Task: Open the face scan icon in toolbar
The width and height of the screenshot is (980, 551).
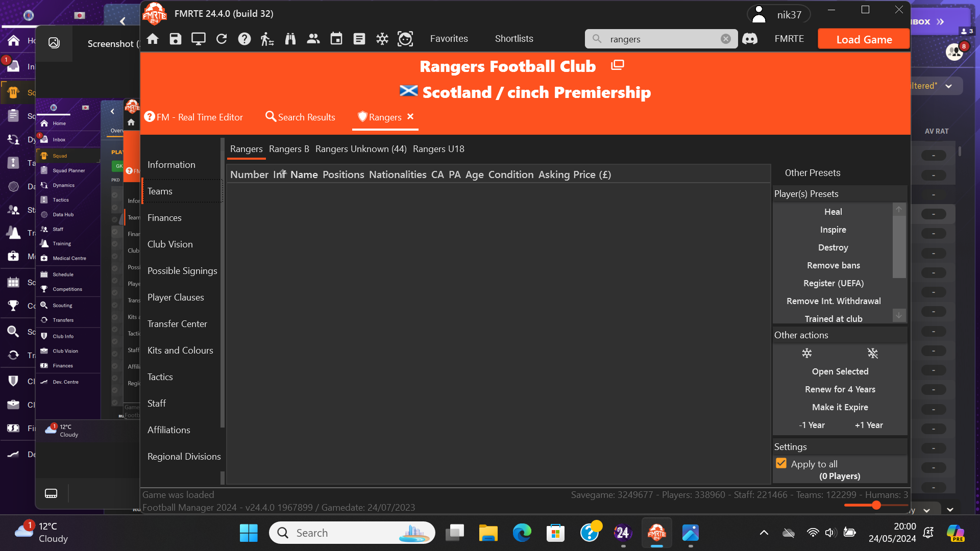Action: pyautogui.click(x=405, y=39)
